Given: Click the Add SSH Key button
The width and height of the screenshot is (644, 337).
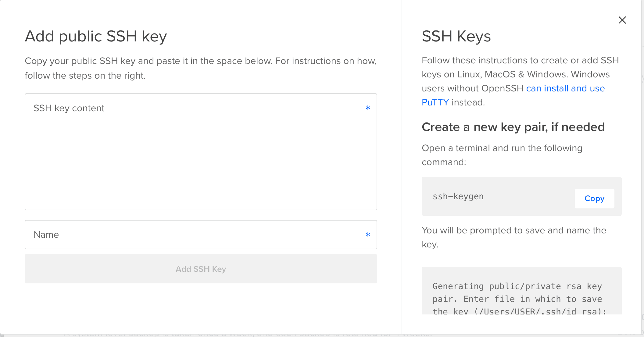Looking at the screenshot, I should pyautogui.click(x=201, y=269).
